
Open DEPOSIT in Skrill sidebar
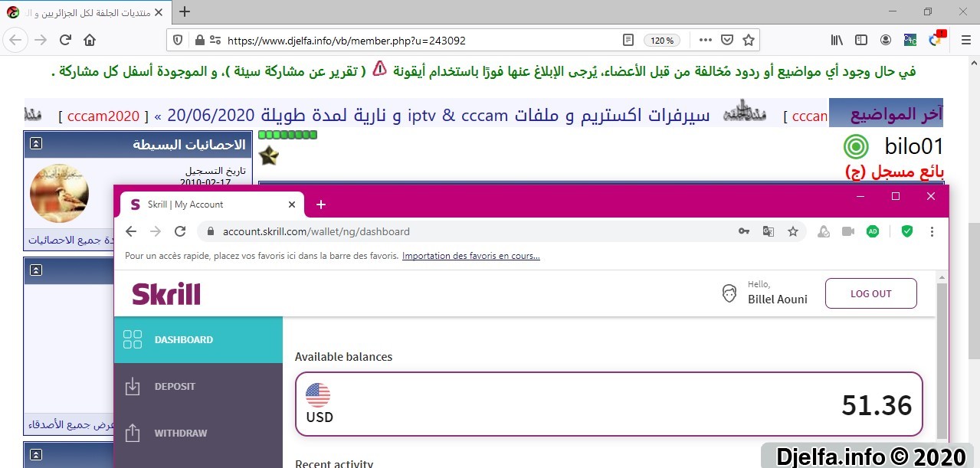tap(198, 387)
